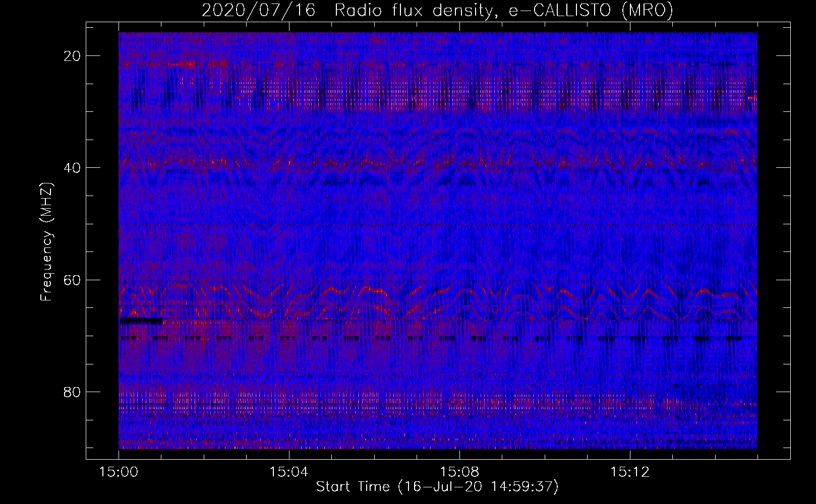The height and width of the screenshot is (504, 816).
Task: Click the 'Start Time (16-Jul-20 14:59:37)' x-axis label
Action: [x=437, y=487]
